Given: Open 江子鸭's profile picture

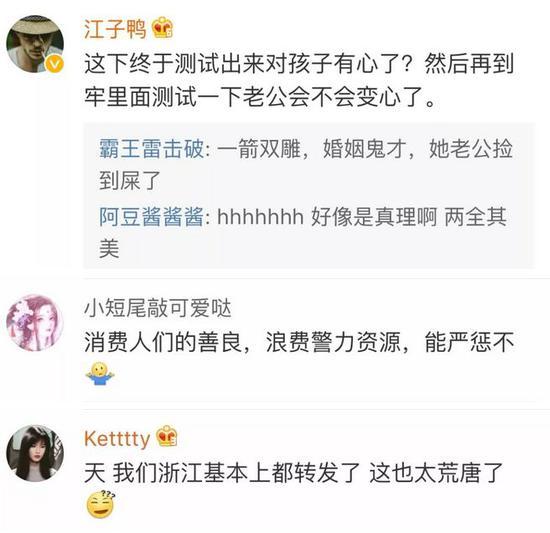Looking at the screenshot, I should (x=35, y=44).
